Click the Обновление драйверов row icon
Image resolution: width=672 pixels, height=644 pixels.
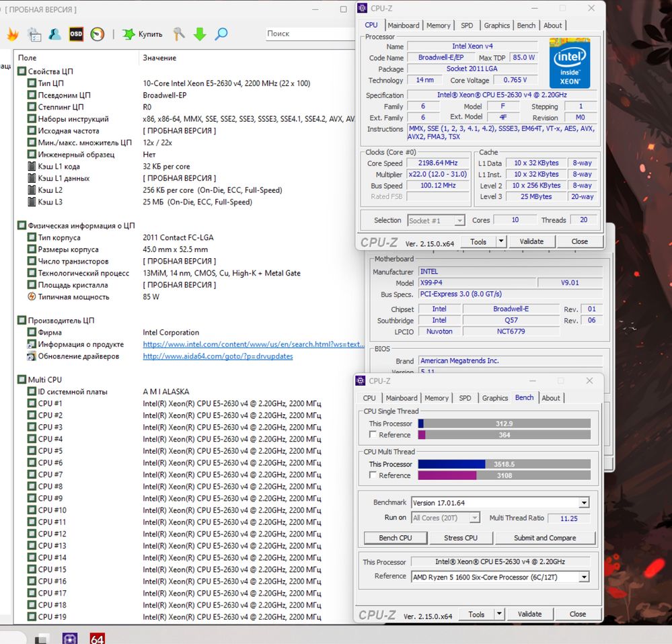click(x=32, y=356)
